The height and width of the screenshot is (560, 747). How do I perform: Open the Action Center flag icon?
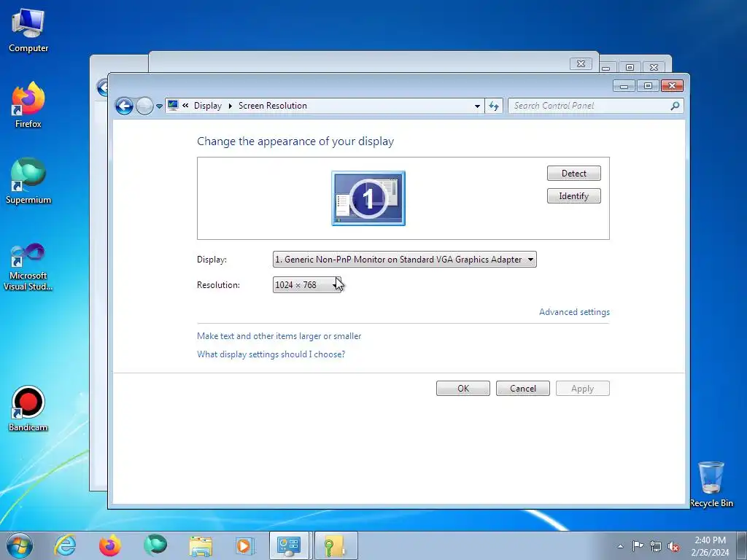tap(638, 546)
